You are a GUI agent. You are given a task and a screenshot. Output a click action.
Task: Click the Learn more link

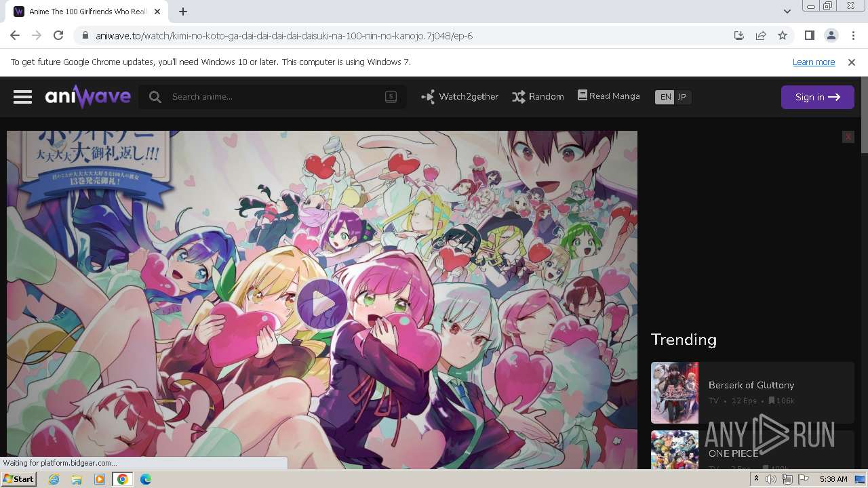[x=814, y=62]
